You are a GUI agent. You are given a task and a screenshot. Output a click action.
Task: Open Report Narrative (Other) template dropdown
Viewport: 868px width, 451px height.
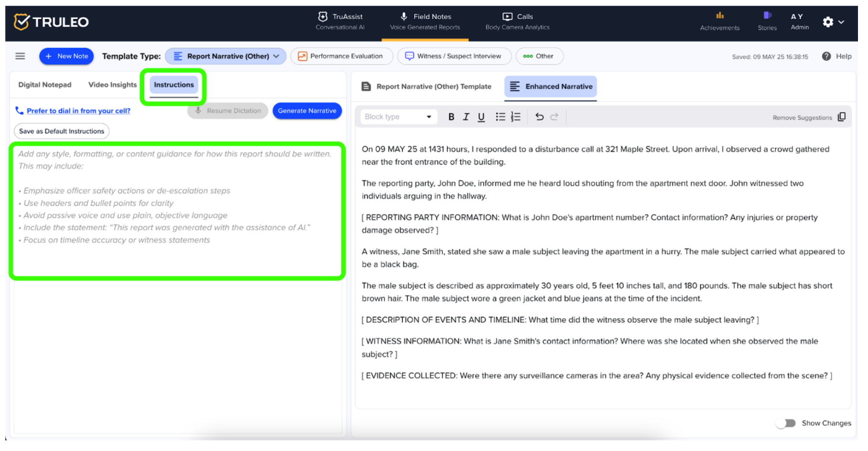(226, 56)
